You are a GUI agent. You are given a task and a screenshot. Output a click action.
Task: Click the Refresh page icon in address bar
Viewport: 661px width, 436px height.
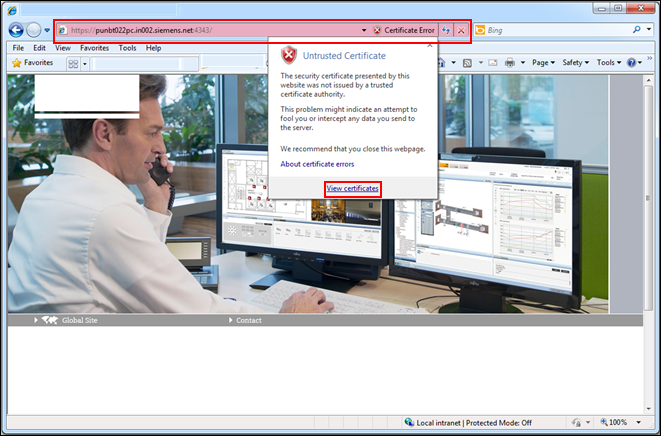click(x=446, y=31)
